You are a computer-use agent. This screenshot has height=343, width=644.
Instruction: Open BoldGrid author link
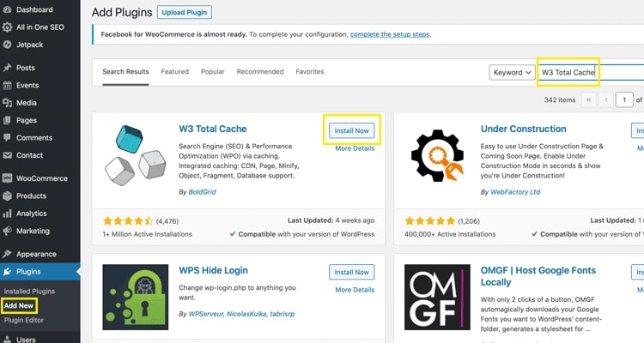(x=202, y=192)
